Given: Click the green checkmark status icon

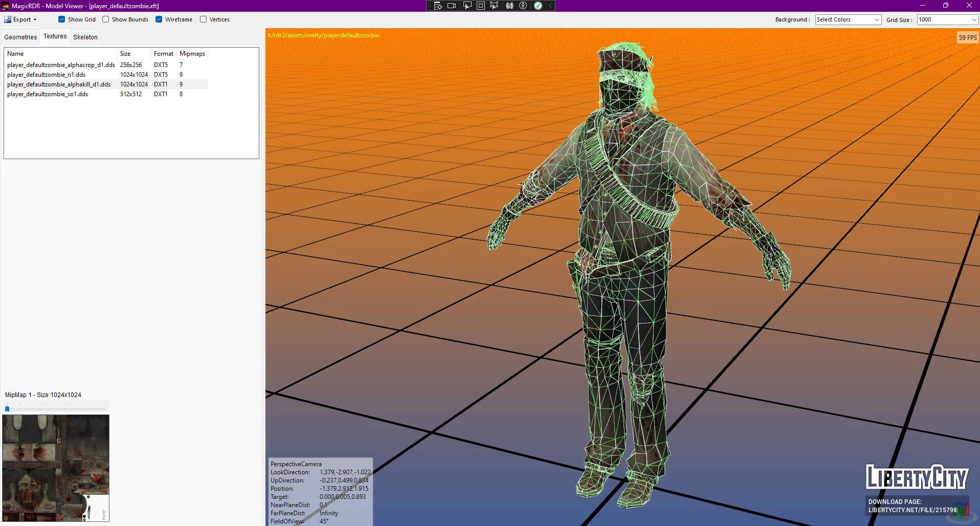Looking at the screenshot, I should tap(538, 6).
